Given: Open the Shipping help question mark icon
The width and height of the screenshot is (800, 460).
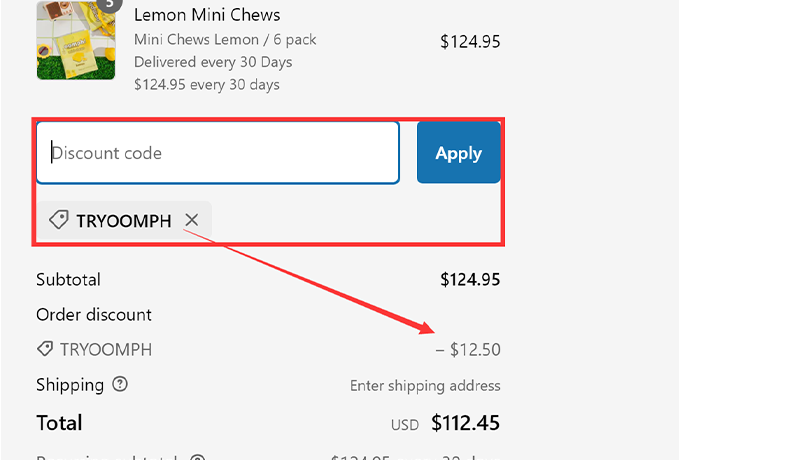Looking at the screenshot, I should point(121,385).
